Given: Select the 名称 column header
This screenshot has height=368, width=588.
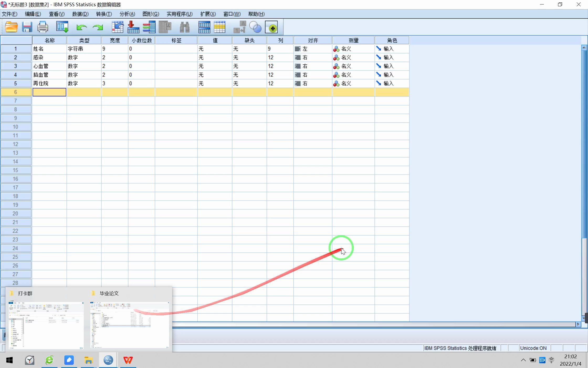Looking at the screenshot, I should [49, 40].
